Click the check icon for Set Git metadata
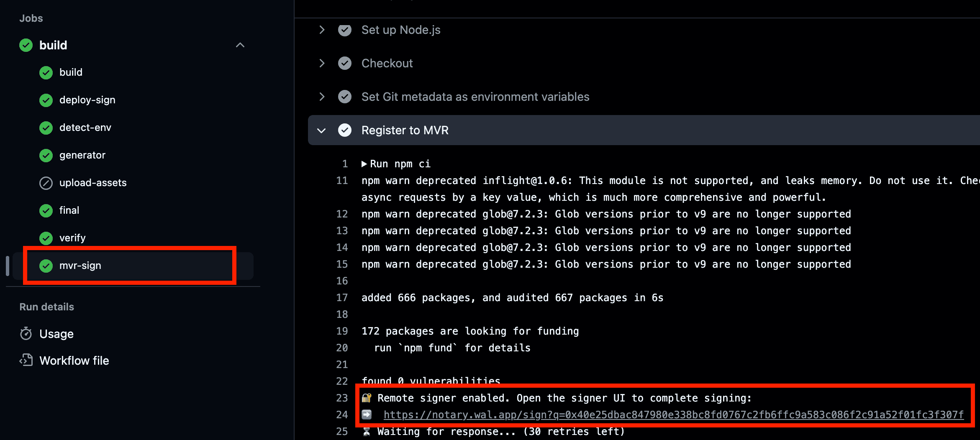This screenshot has width=980, height=440. pyautogui.click(x=345, y=97)
